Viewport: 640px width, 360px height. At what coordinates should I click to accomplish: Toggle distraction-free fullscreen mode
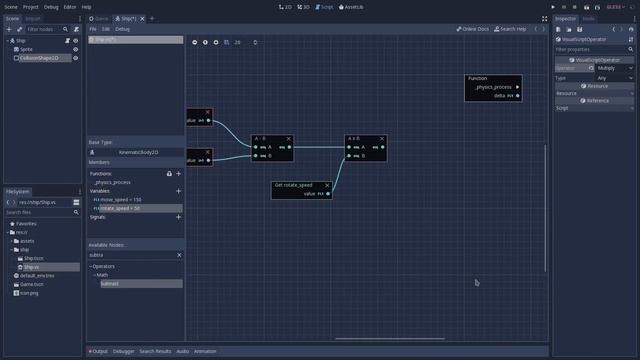[x=544, y=19]
